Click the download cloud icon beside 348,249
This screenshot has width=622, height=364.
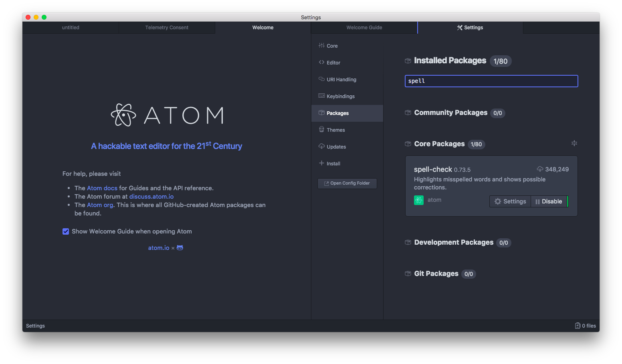coord(540,169)
